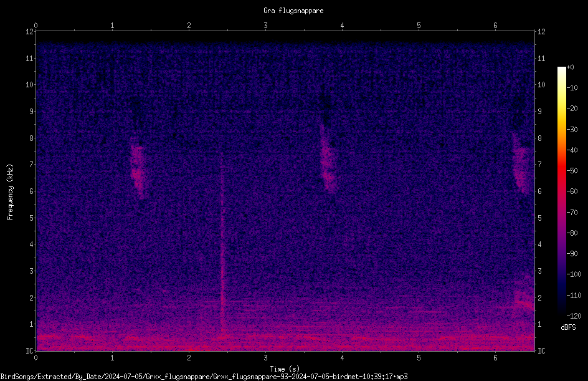
Task: Click the 'dBFS' colorbar label
Action: pos(568,327)
